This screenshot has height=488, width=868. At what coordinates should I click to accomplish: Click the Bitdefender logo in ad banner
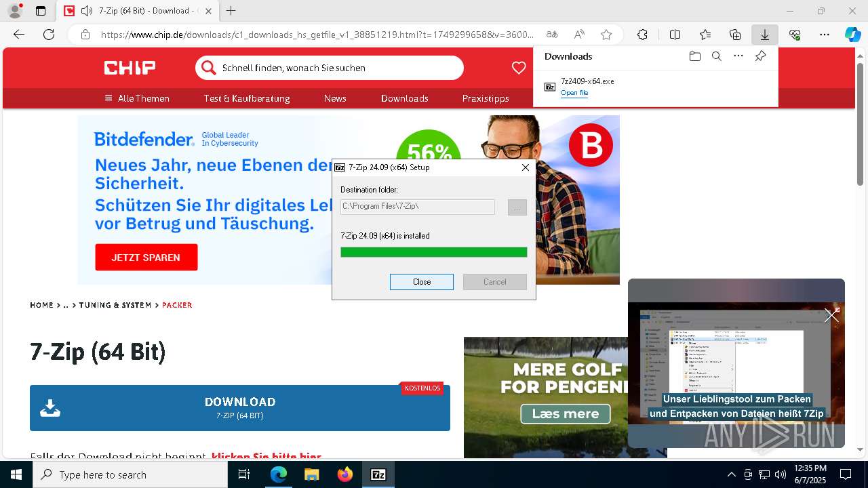click(x=144, y=140)
